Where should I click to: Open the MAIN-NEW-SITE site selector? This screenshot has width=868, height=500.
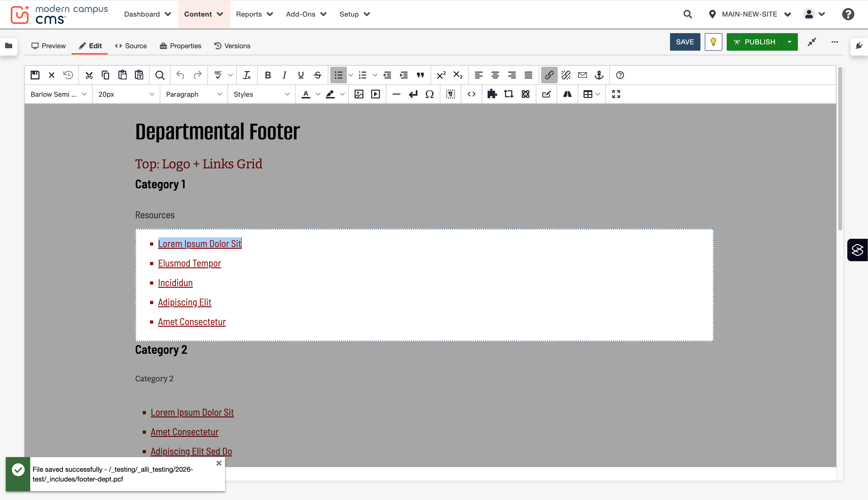coord(750,14)
